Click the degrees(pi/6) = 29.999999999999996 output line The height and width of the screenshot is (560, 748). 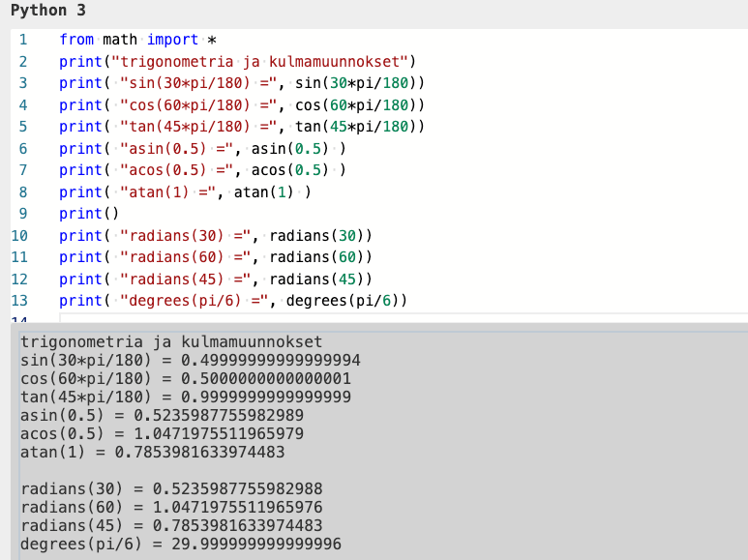click(180, 545)
